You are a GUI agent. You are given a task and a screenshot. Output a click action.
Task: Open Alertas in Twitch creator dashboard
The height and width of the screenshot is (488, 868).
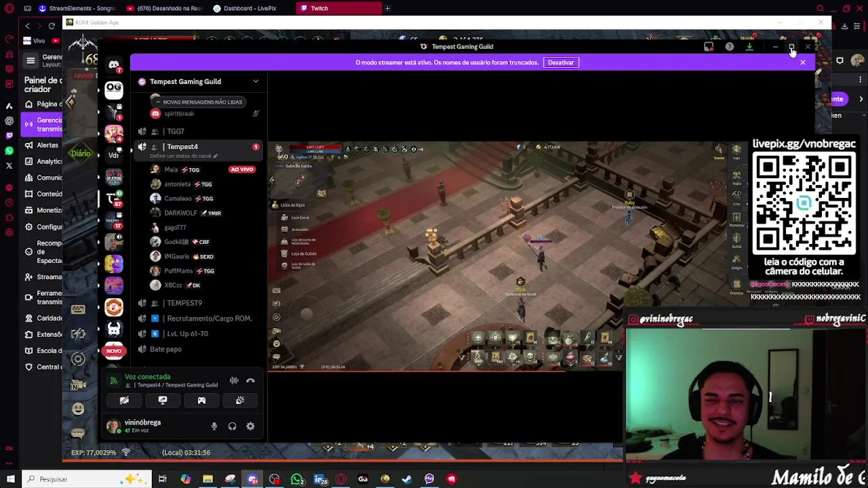(x=43, y=145)
